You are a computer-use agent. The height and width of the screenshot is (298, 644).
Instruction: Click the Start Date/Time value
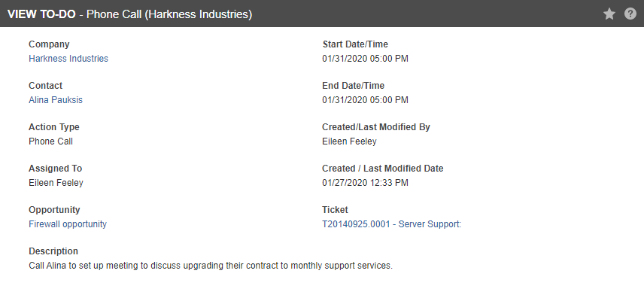[x=365, y=59]
